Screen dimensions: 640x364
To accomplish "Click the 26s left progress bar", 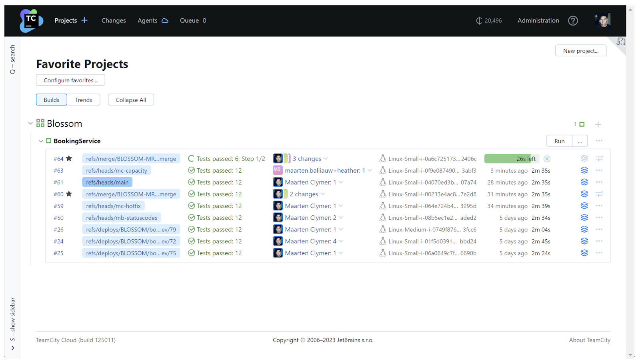I will [x=512, y=159].
